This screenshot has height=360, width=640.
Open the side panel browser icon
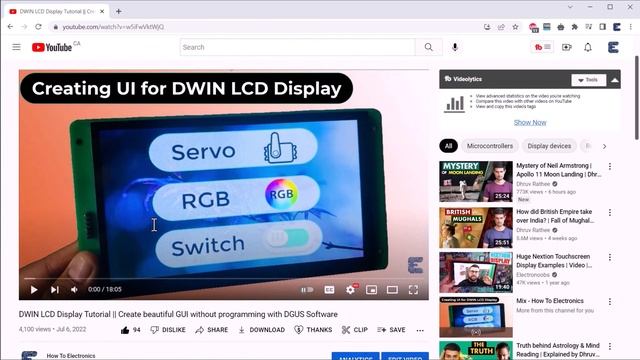(x=602, y=27)
